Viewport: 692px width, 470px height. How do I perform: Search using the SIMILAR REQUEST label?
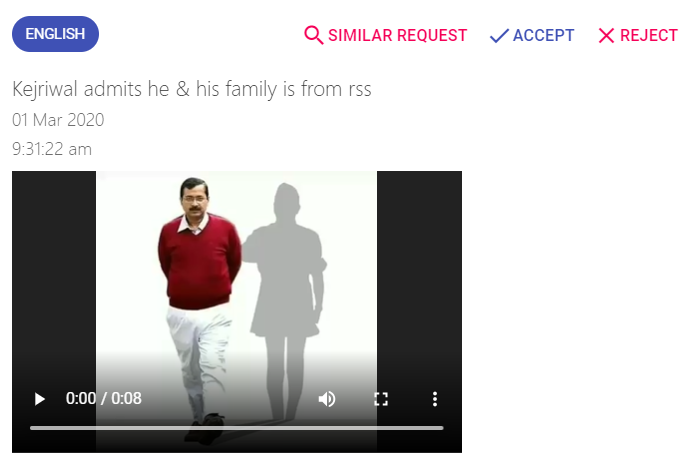click(x=398, y=35)
